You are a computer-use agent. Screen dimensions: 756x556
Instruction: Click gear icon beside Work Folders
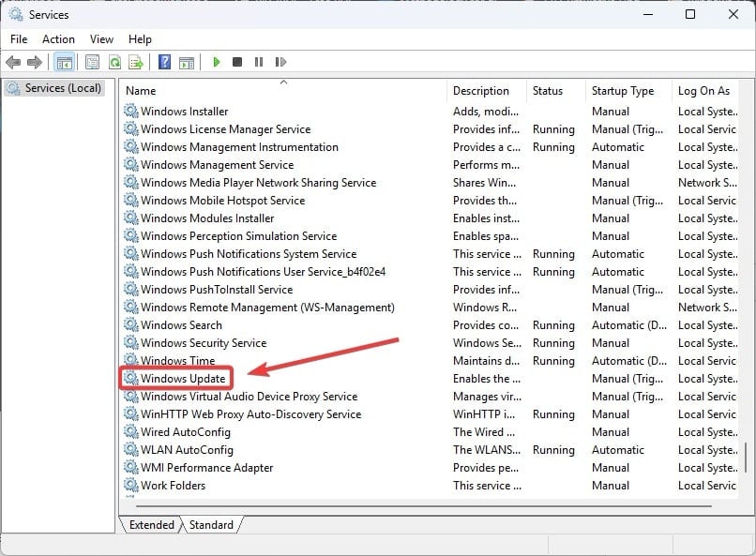tap(130, 485)
